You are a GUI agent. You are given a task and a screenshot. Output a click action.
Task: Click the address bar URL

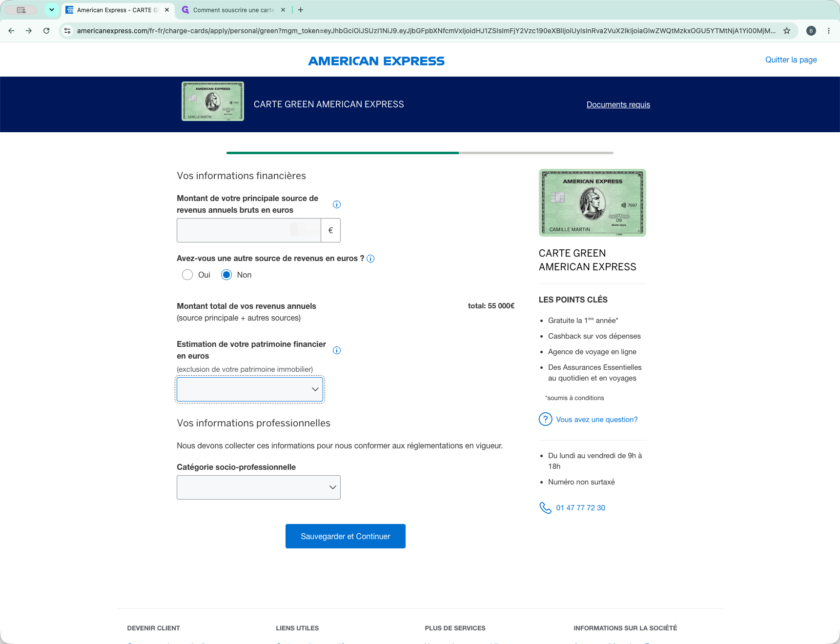426,31
